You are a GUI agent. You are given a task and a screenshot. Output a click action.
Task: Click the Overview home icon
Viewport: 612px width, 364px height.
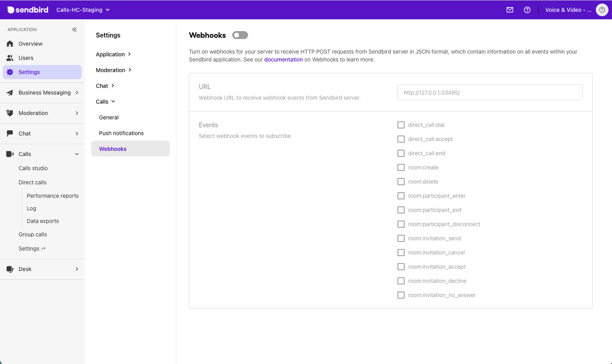click(x=10, y=44)
